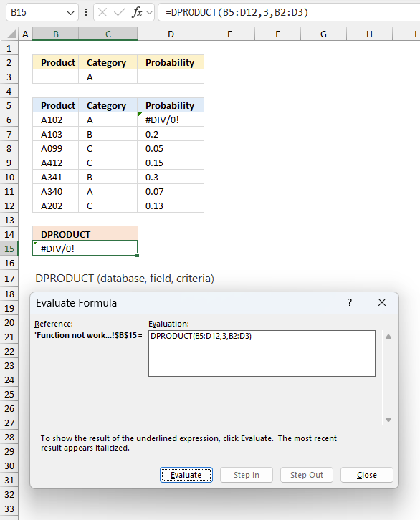Select column D header

pos(171,34)
